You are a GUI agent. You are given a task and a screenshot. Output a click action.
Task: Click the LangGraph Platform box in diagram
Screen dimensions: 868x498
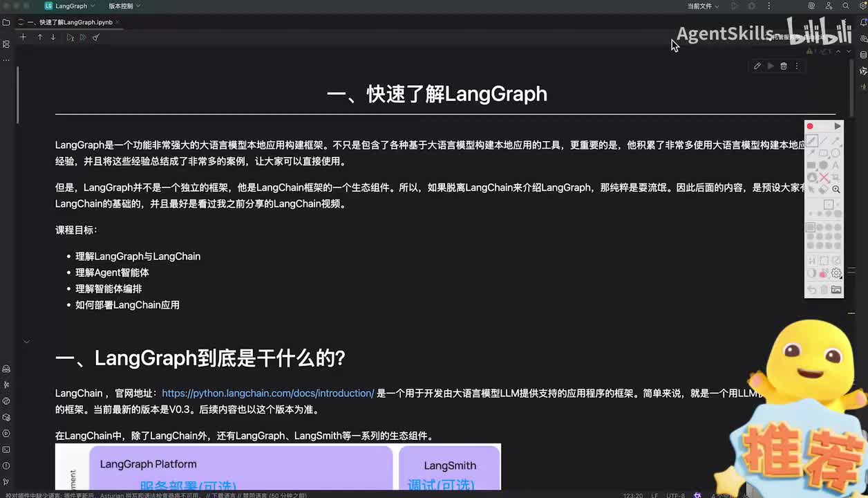pos(240,468)
